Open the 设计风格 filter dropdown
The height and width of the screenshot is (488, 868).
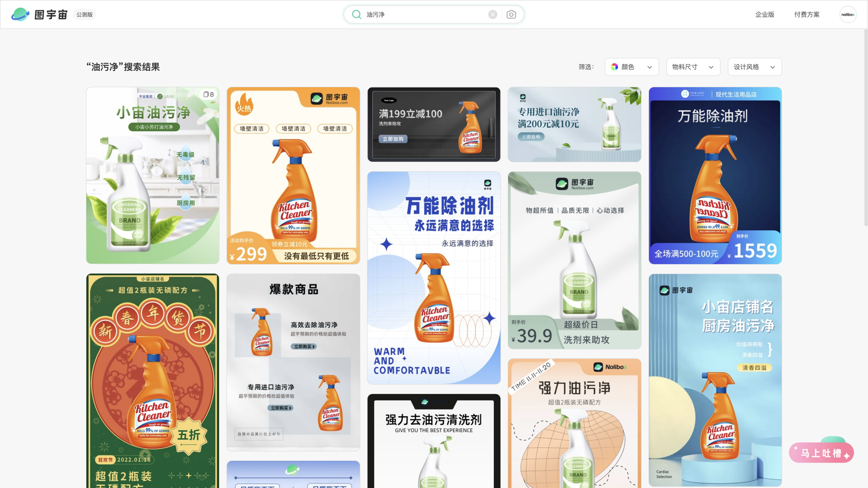pyautogui.click(x=755, y=67)
